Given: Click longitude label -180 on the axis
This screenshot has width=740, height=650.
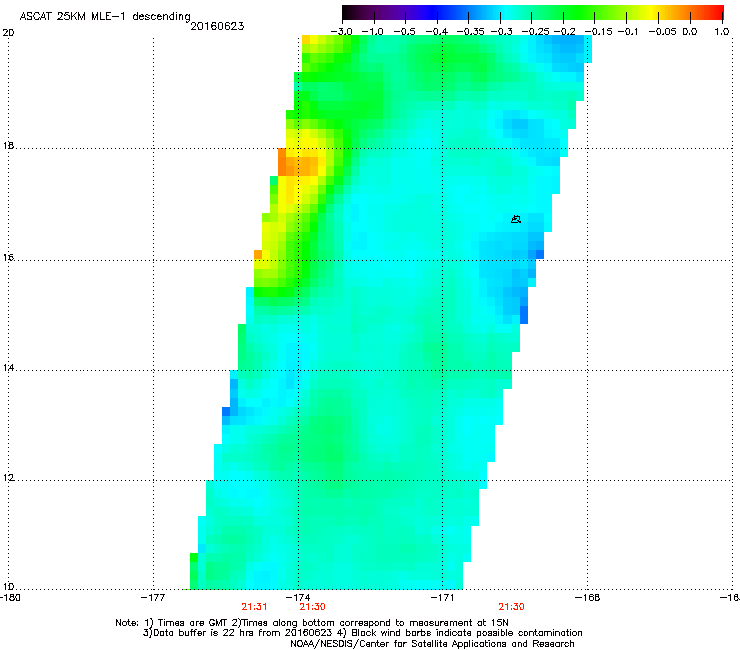Looking at the screenshot, I should [x=10, y=598].
